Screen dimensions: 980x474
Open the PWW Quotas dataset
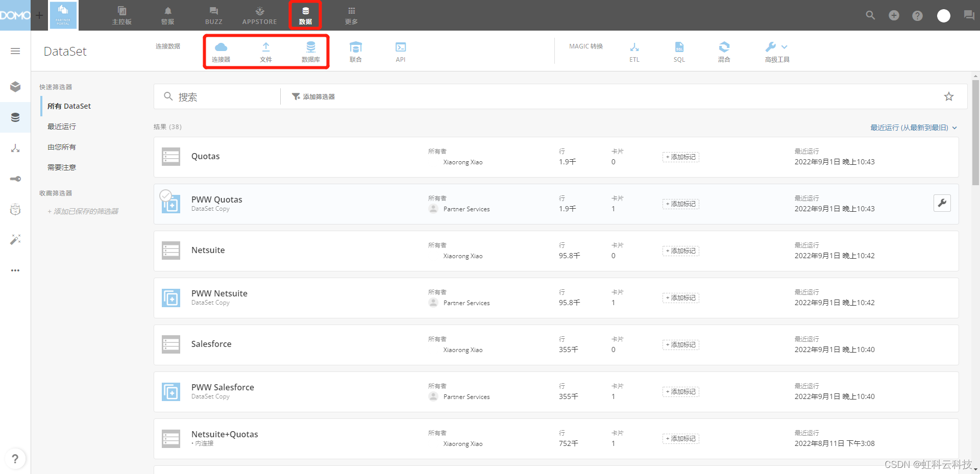216,199
